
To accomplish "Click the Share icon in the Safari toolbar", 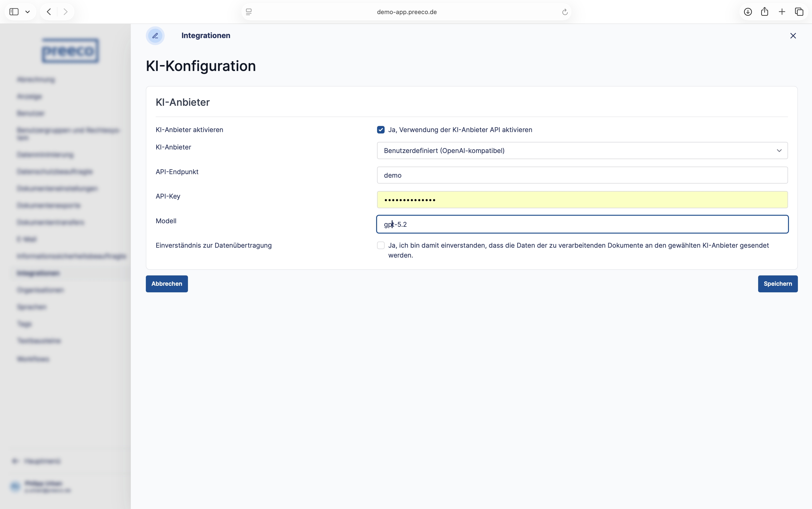I will (x=764, y=12).
